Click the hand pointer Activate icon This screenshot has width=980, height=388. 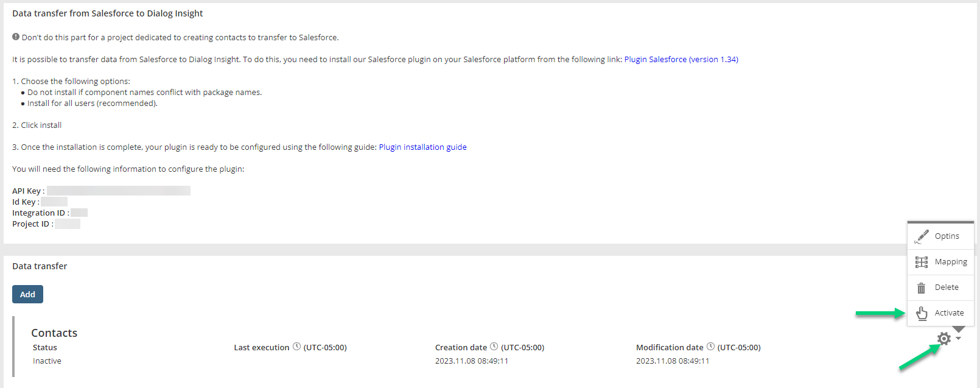922,313
